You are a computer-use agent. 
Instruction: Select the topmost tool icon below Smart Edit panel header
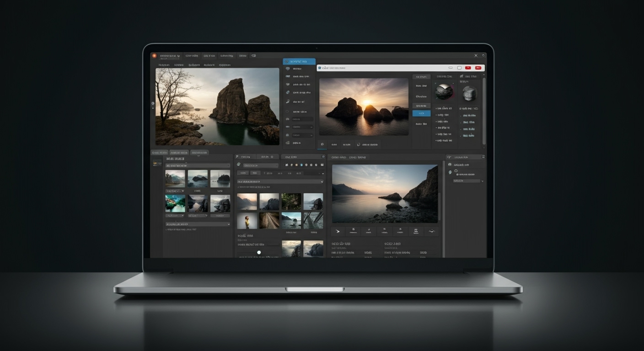click(289, 69)
